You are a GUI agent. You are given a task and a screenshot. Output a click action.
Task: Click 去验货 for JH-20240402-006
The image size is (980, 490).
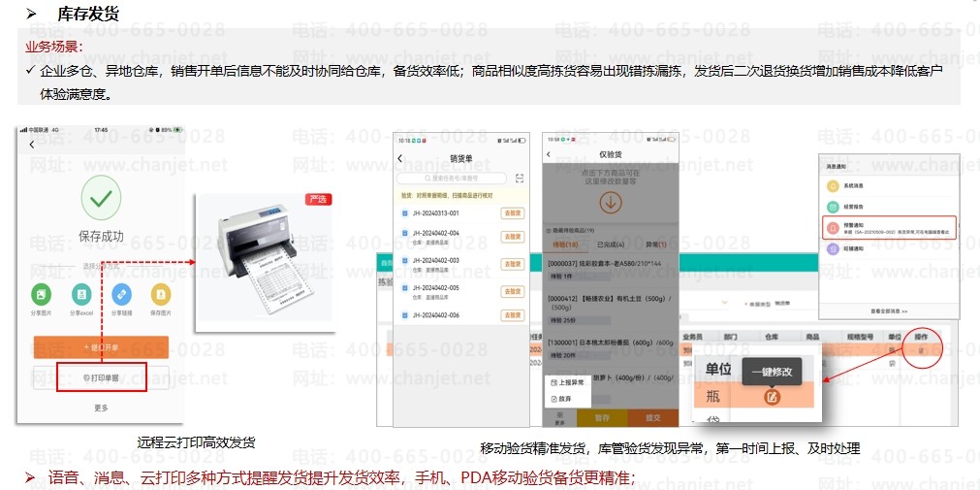(x=513, y=315)
